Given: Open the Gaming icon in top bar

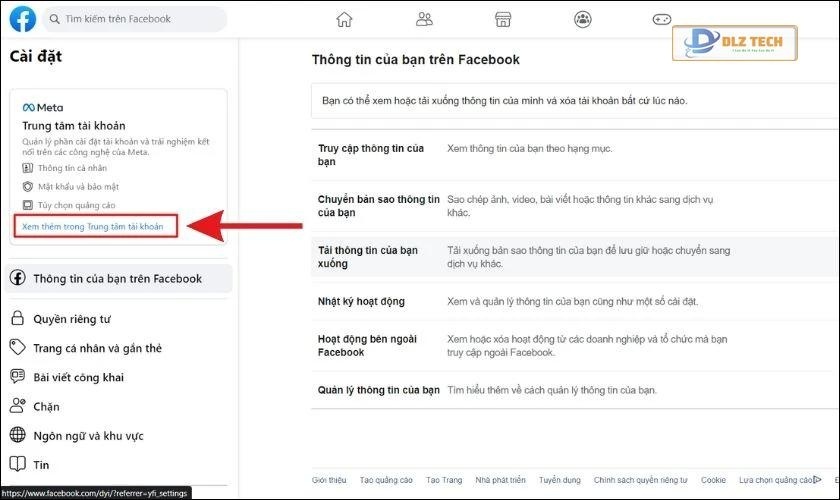Looking at the screenshot, I should coord(662,19).
